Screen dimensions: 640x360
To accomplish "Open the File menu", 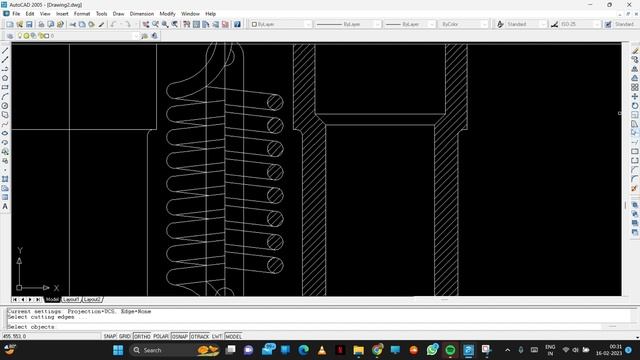I will coord(16,14).
